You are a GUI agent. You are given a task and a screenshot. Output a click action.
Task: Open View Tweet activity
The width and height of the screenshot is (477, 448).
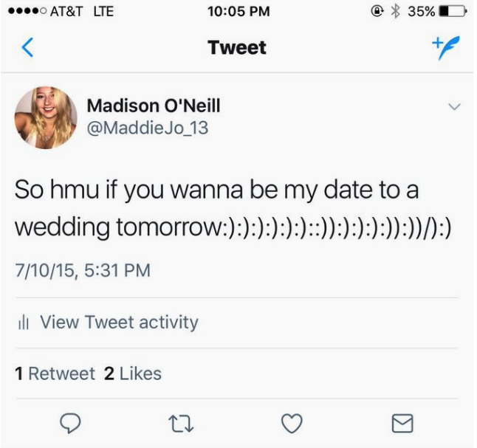coord(118,323)
